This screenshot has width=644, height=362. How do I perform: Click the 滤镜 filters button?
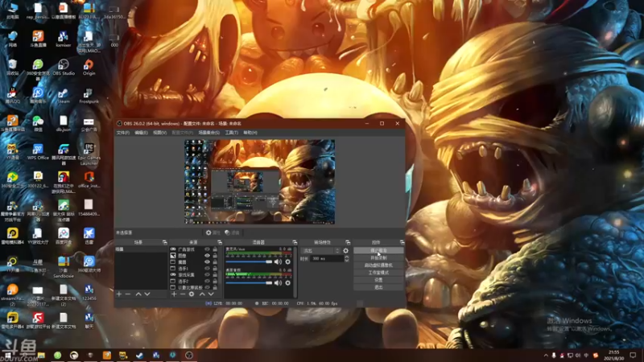pyautogui.click(x=232, y=232)
